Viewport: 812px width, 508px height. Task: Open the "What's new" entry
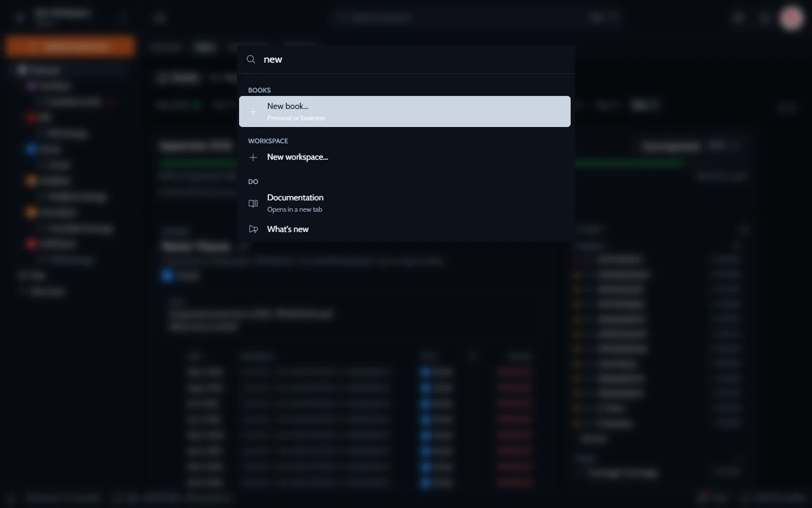click(405, 229)
